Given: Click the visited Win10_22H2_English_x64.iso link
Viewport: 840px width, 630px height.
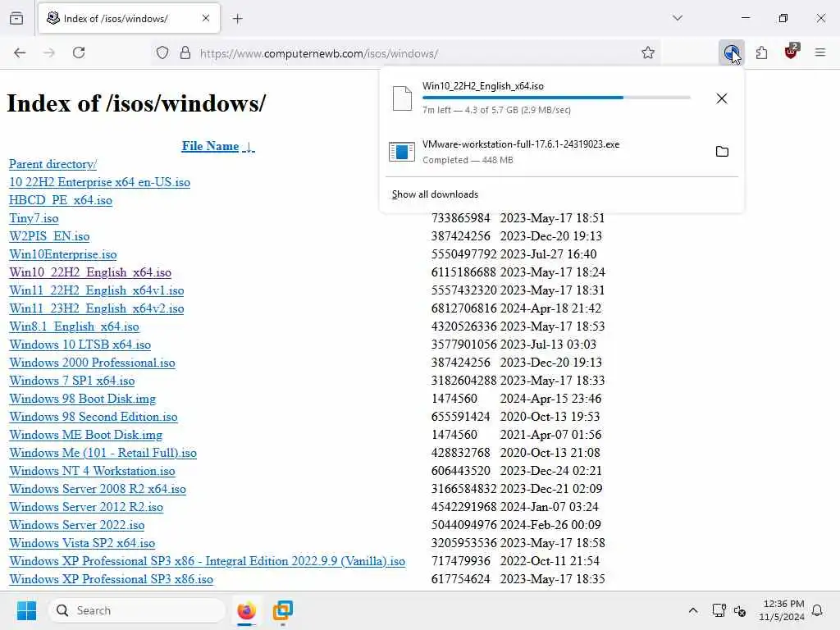Looking at the screenshot, I should pyautogui.click(x=90, y=272).
